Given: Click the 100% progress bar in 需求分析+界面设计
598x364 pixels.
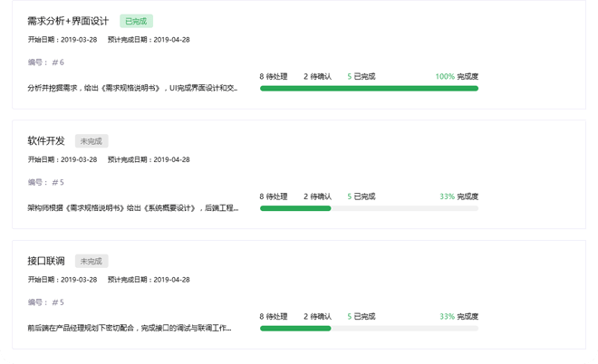Looking at the screenshot, I should (x=369, y=89).
